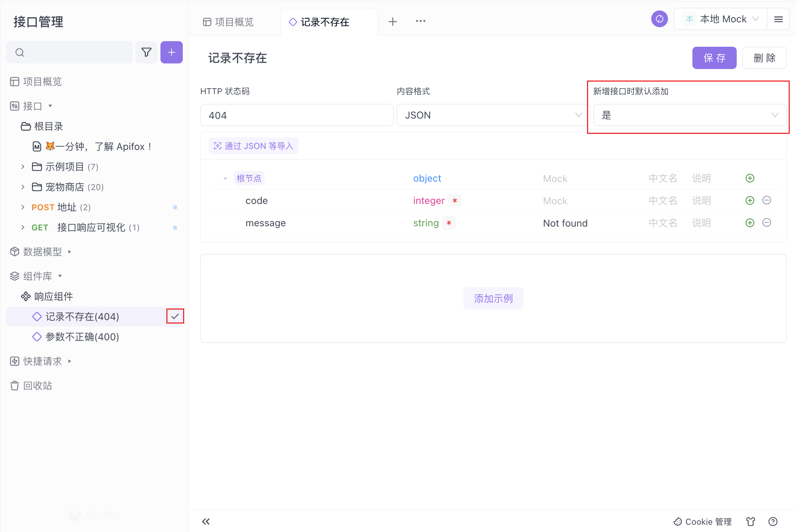Click the HTTP 状态码 input field
The height and width of the screenshot is (532, 796).
(x=296, y=115)
